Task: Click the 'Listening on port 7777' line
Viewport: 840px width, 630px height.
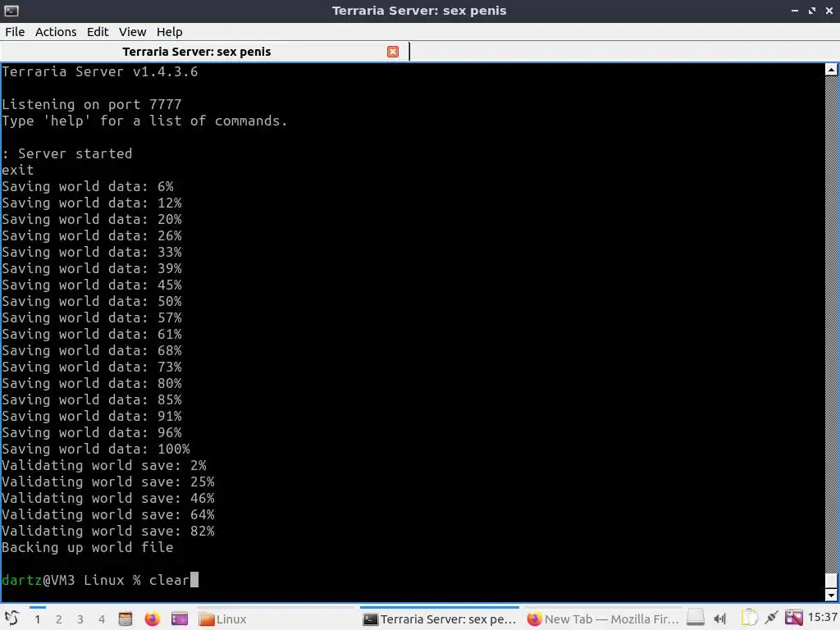Action: tap(92, 104)
